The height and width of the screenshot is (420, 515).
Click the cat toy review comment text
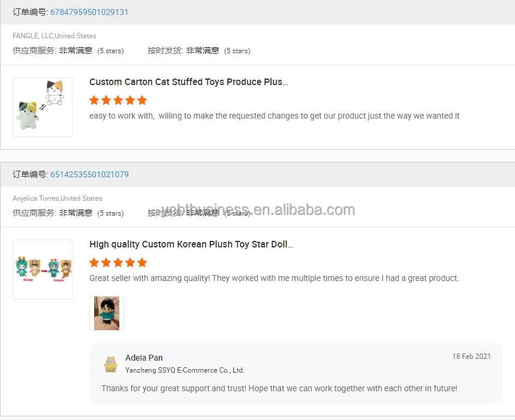pyautogui.click(x=274, y=116)
